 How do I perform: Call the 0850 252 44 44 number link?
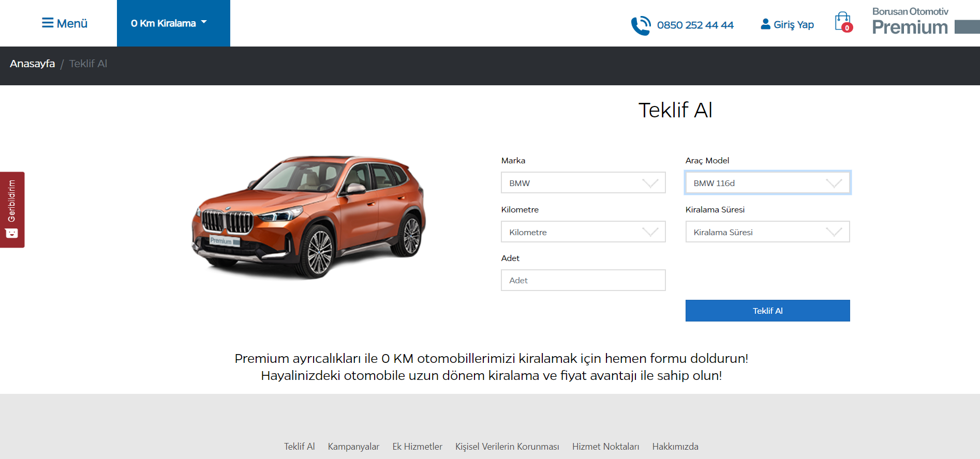point(695,25)
